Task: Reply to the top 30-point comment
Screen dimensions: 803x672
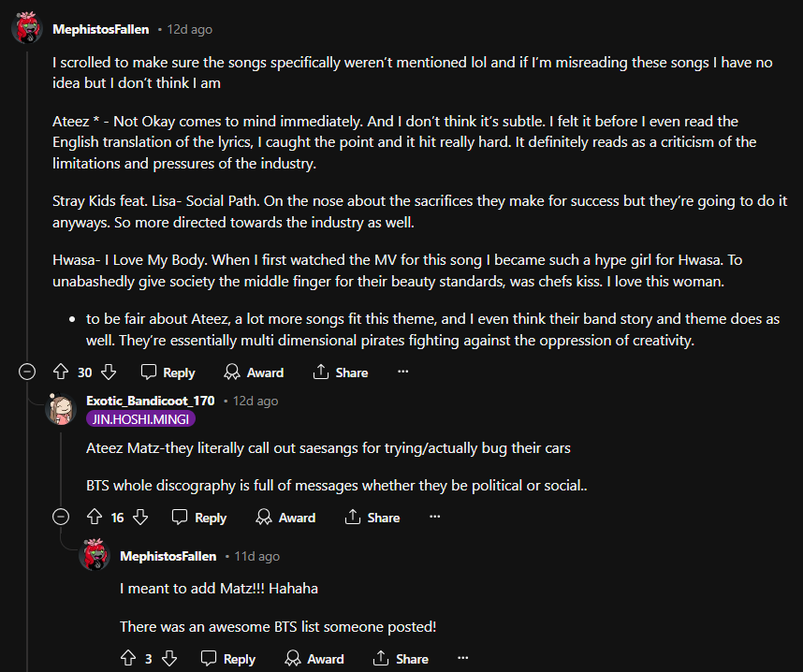Action: [168, 373]
